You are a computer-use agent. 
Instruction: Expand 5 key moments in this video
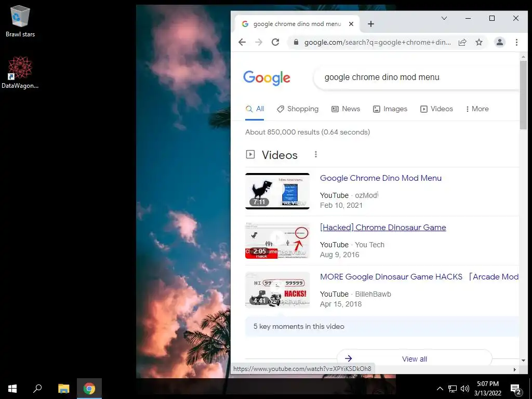click(382, 326)
